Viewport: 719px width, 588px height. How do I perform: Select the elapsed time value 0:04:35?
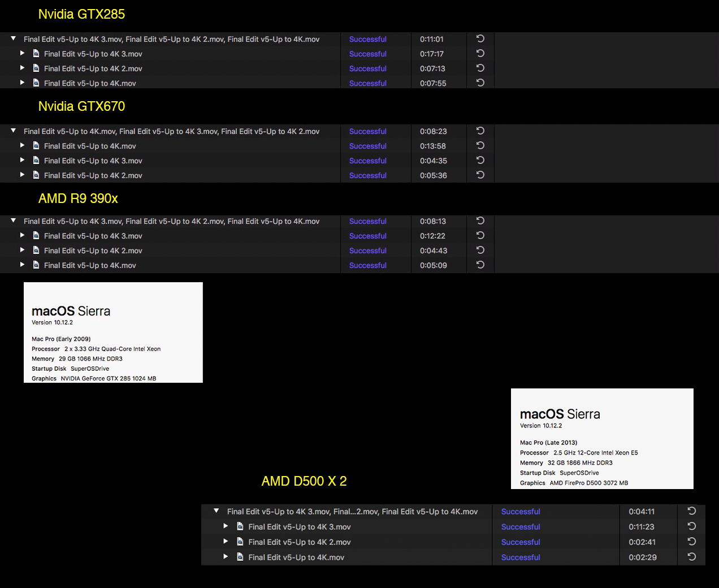point(434,161)
